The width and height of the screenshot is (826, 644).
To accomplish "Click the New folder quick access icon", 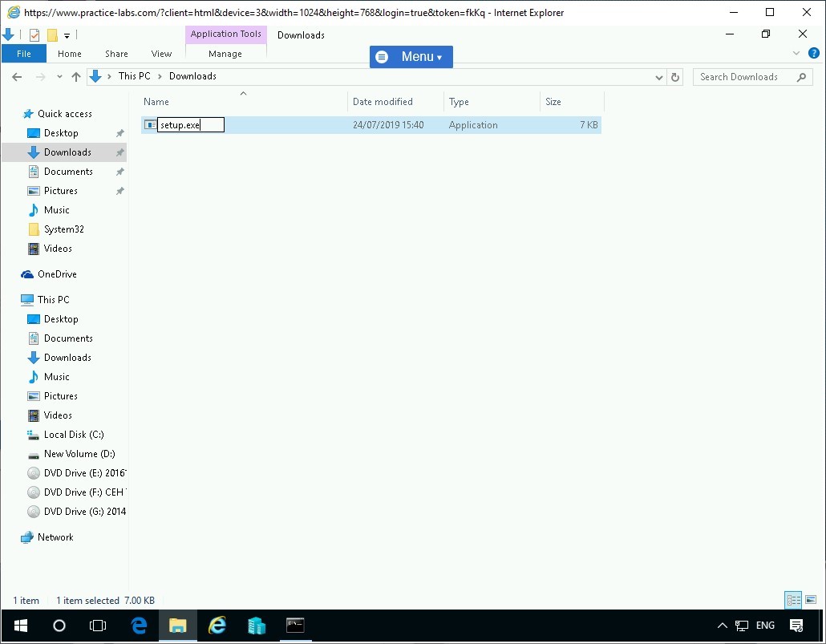I will pyautogui.click(x=52, y=35).
